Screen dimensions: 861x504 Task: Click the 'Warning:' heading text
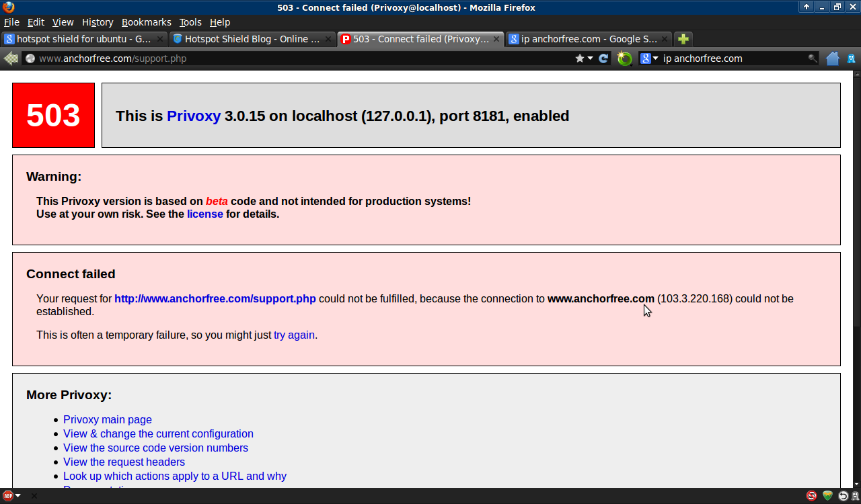[x=54, y=177]
